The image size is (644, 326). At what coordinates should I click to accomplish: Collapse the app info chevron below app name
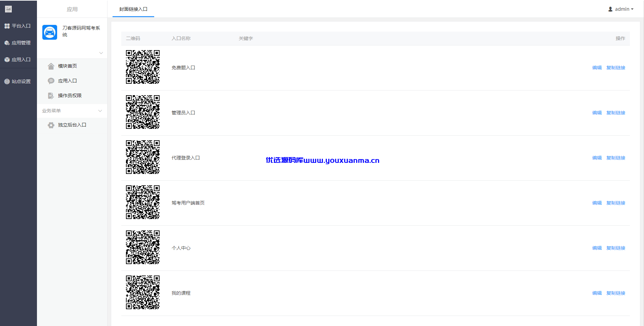click(x=101, y=53)
